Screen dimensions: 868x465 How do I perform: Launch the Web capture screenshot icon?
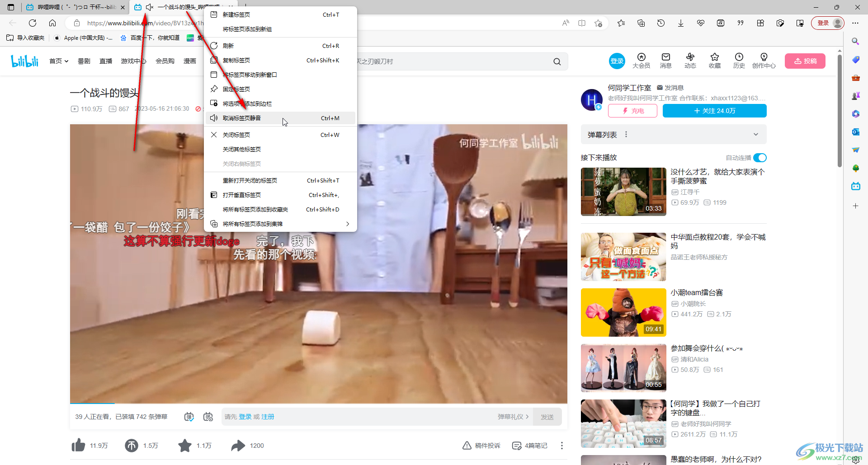coord(780,23)
